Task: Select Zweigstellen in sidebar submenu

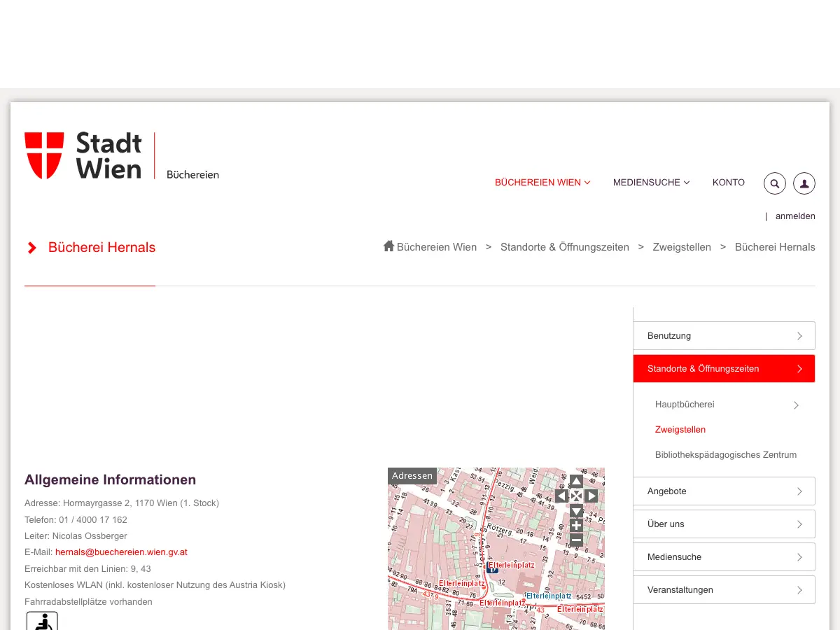Action: [680, 430]
